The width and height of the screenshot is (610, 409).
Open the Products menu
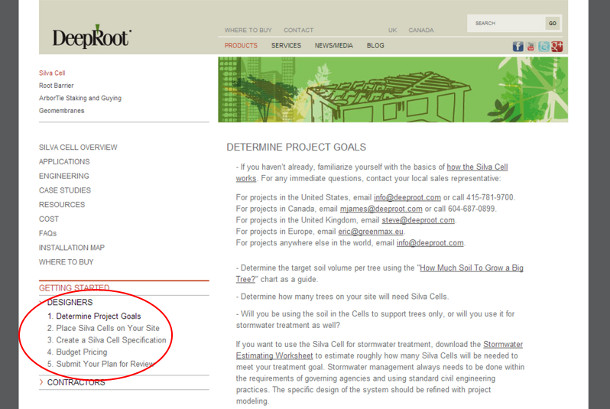(x=241, y=46)
